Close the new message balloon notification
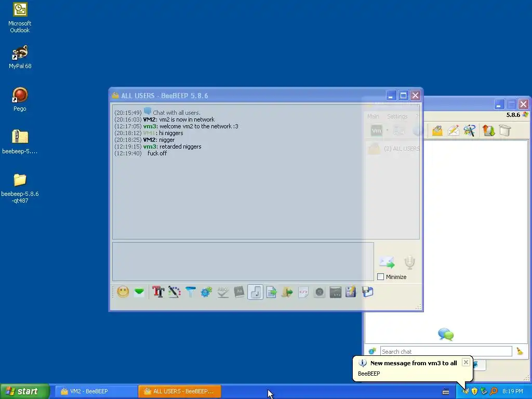The width and height of the screenshot is (532, 399). (466, 362)
